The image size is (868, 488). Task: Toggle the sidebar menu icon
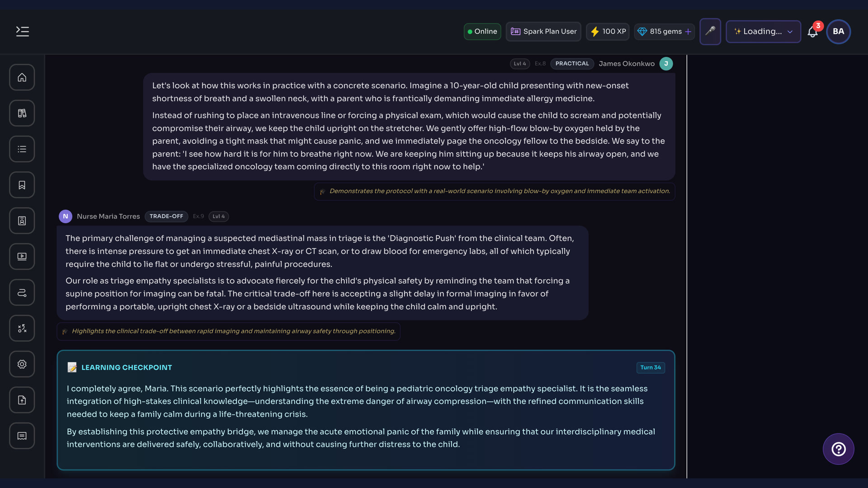[x=23, y=31]
